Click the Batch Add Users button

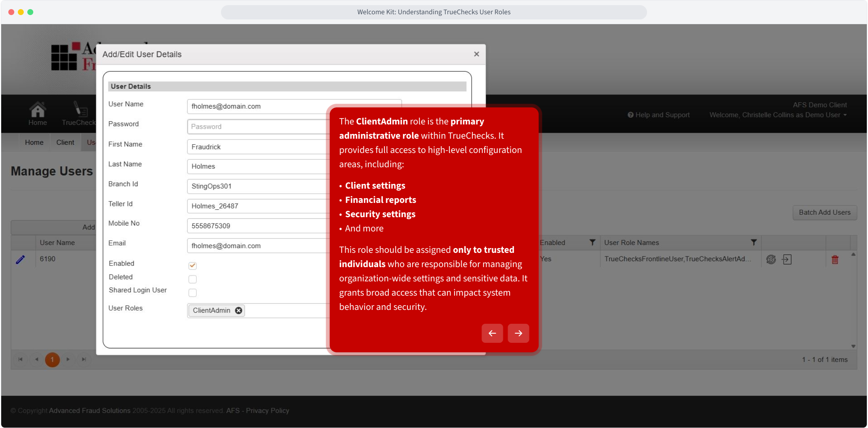point(824,212)
